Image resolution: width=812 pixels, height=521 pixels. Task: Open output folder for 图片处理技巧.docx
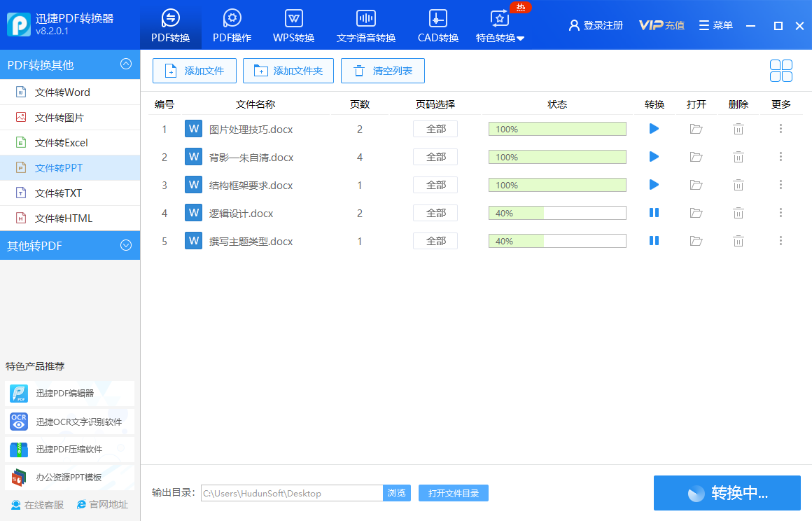click(696, 129)
